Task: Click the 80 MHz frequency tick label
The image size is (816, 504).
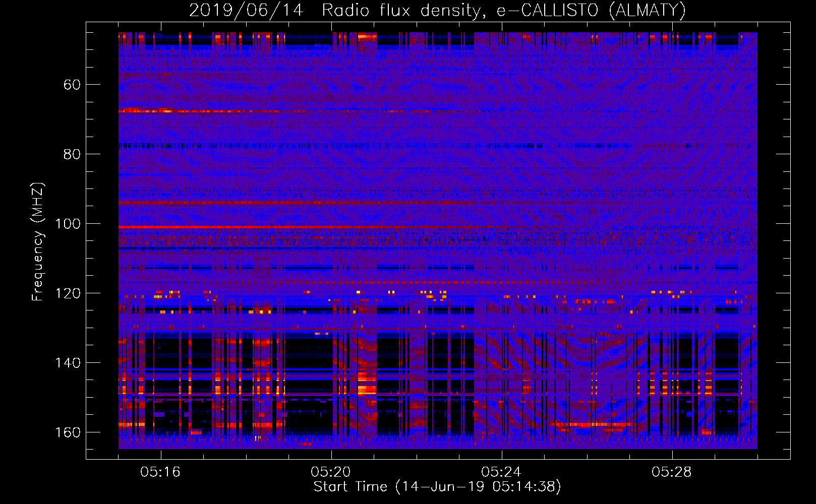Action: [x=72, y=154]
